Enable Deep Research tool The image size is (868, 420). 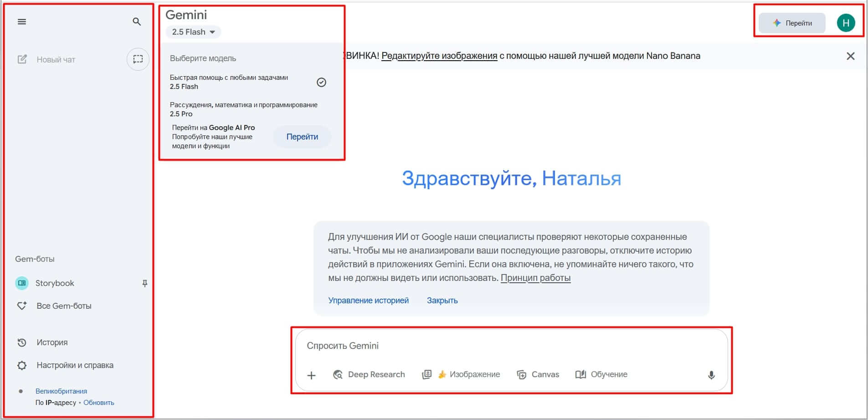(369, 374)
